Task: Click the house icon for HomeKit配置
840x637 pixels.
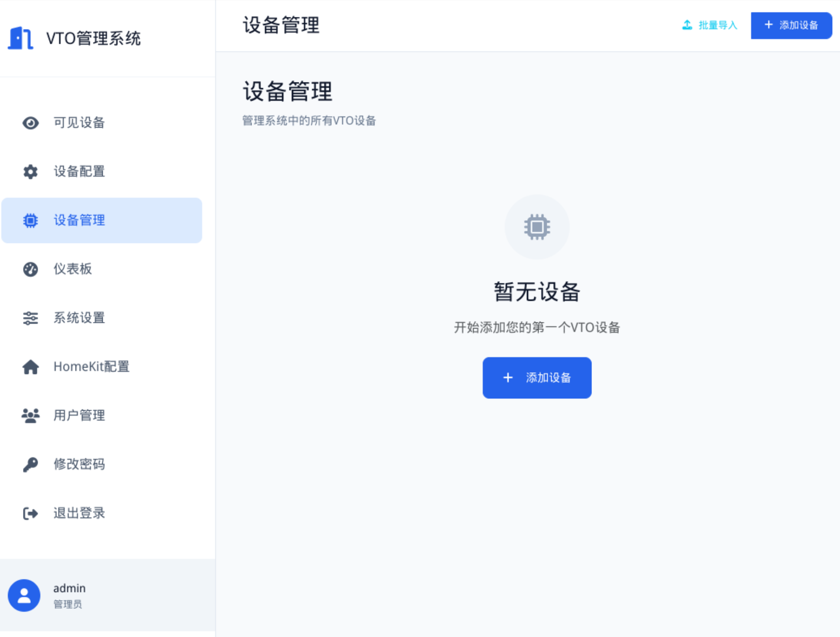Action: point(30,367)
